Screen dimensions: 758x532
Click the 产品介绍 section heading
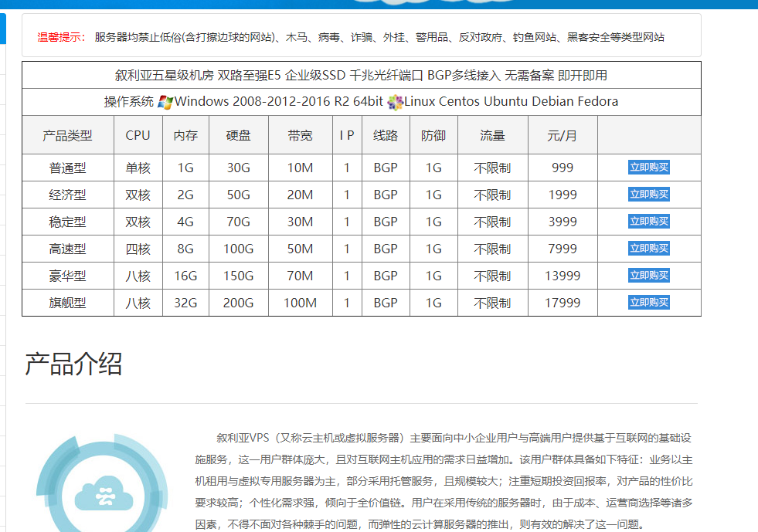pos(73,364)
